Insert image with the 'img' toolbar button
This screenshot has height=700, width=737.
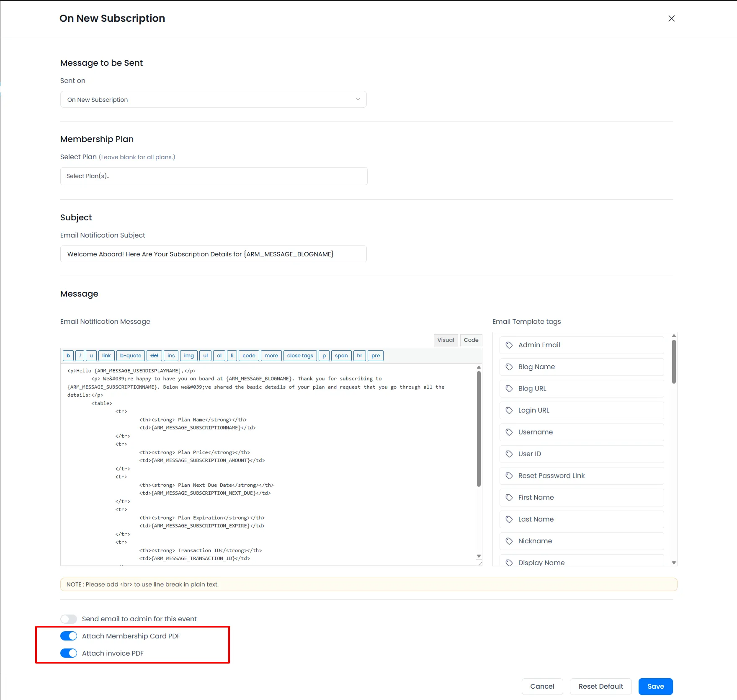(189, 356)
